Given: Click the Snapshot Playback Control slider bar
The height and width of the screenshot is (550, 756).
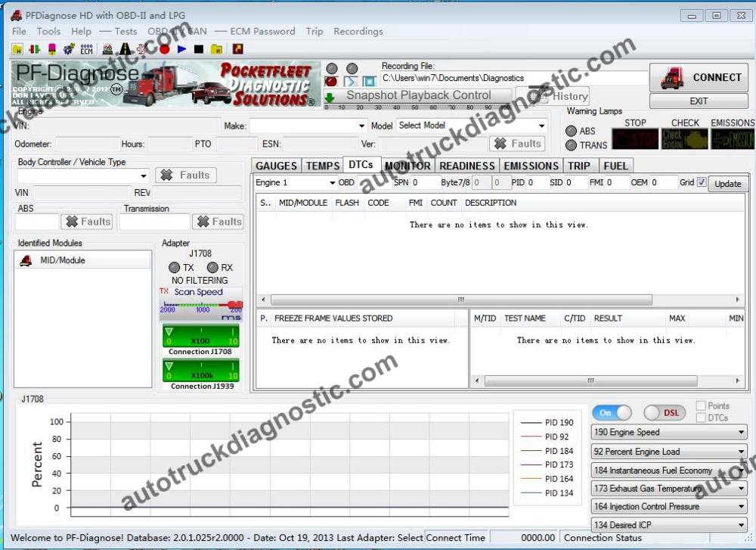Looking at the screenshot, I should click(x=417, y=107).
